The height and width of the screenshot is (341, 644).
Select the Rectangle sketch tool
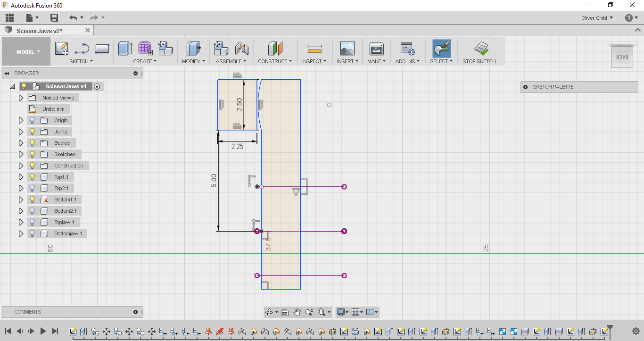[102, 48]
